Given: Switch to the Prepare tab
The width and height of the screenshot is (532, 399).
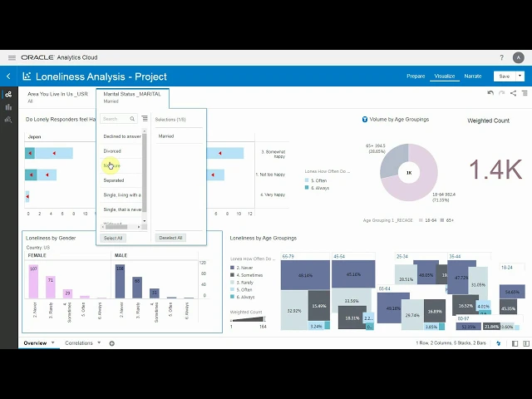Looking at the screenshot, I should 416,76.
